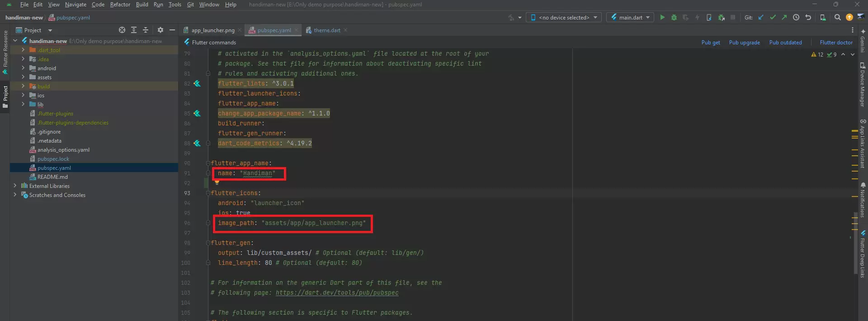This screenshot has height=321, width=868.
Task: Open the App Links Assistant side panel
Action: 863,144
